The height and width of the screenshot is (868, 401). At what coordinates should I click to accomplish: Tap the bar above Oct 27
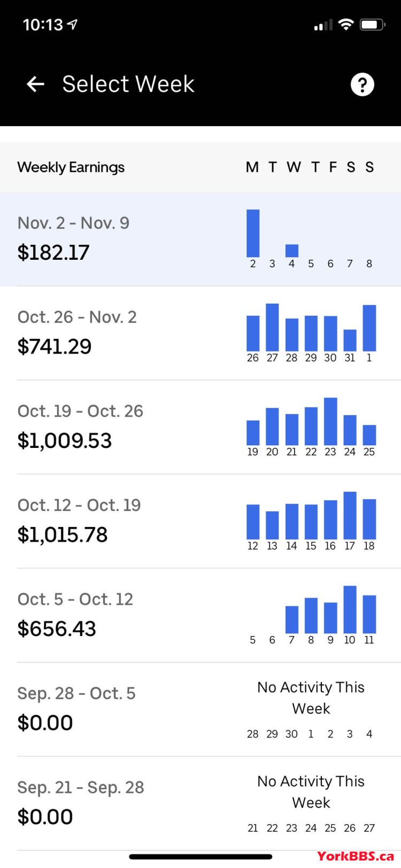coord(272,327)
